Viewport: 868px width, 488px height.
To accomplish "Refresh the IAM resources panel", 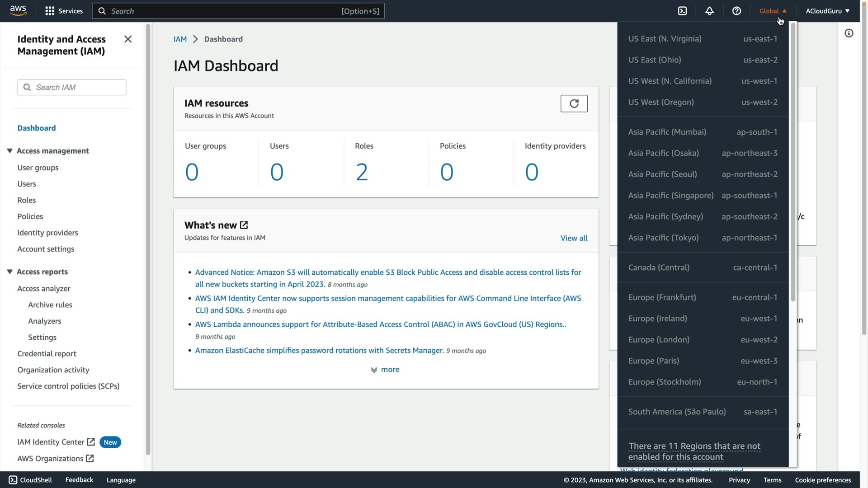I will pos(574,103).
